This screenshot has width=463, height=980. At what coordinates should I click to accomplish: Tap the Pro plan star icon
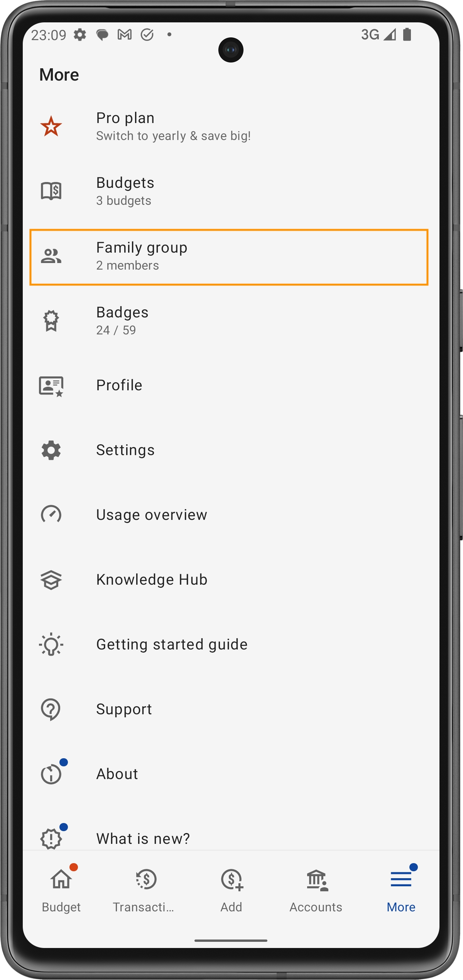tap(51, 127)
